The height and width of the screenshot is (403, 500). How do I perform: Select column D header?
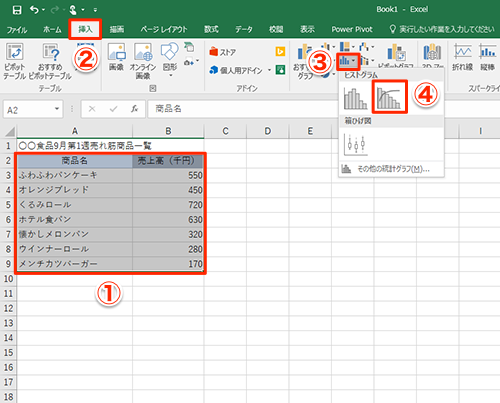pos(268,131)
